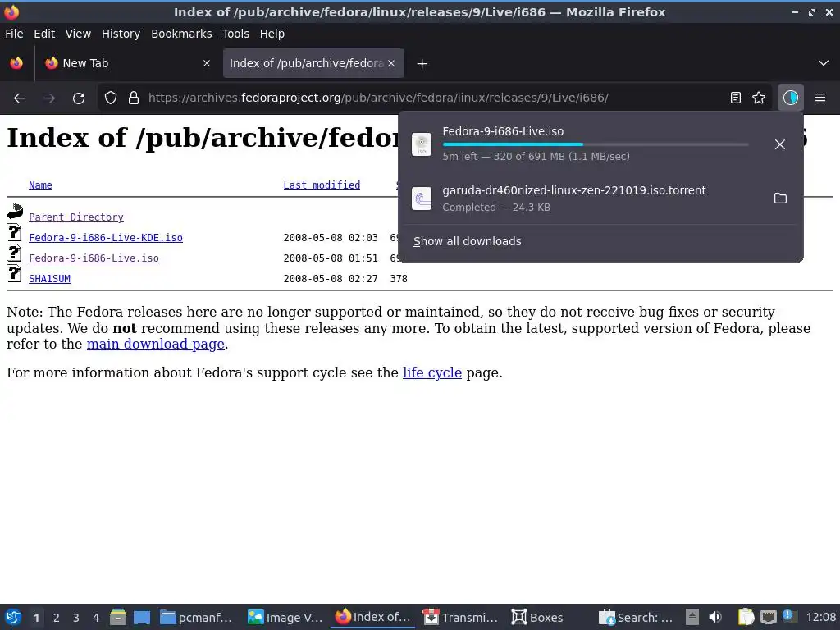The width and height of the screenshot is (840, 630).
Task: Close the New Tab tab
Action: tap(207, 63)
